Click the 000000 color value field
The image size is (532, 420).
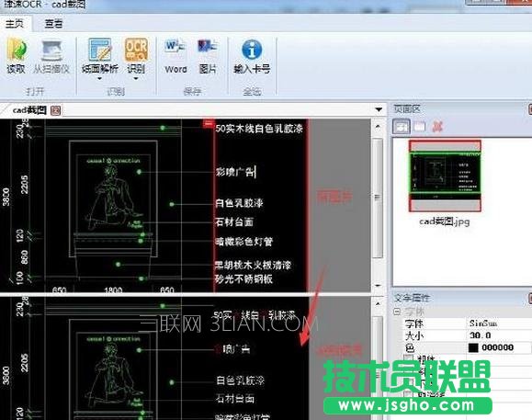[497, 347]
